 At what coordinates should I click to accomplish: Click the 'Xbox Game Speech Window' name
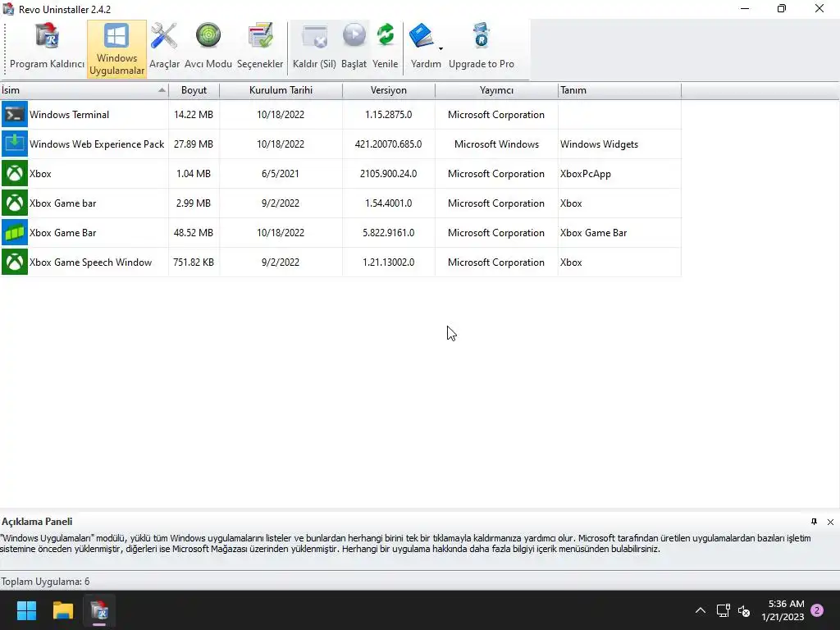tap(90, 262)
